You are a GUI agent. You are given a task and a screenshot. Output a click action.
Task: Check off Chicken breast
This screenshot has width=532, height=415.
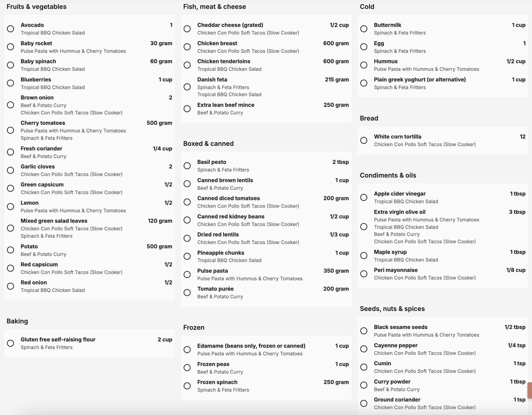pyautogui.click(x=187, y=47)
